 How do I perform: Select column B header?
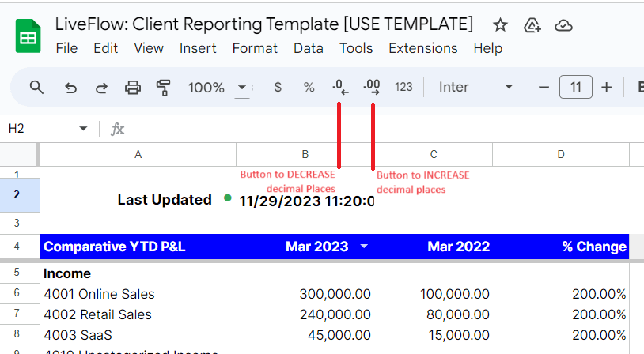[x=305, y=154]
